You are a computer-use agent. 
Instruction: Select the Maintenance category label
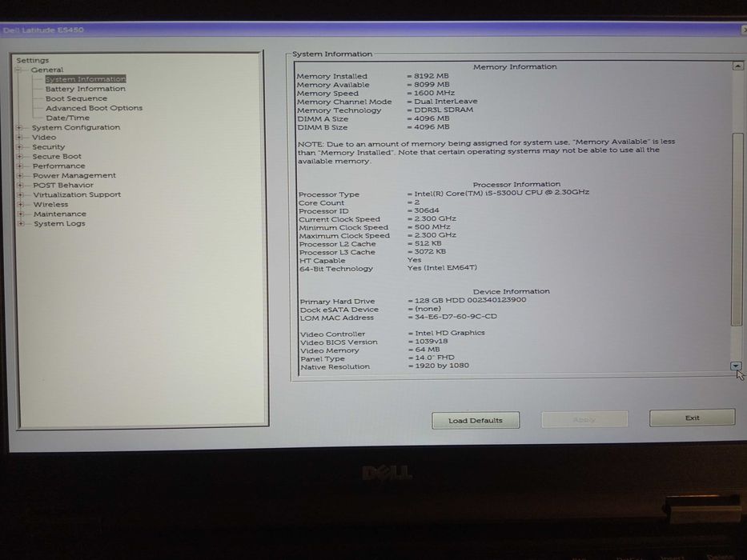point(59,214)
